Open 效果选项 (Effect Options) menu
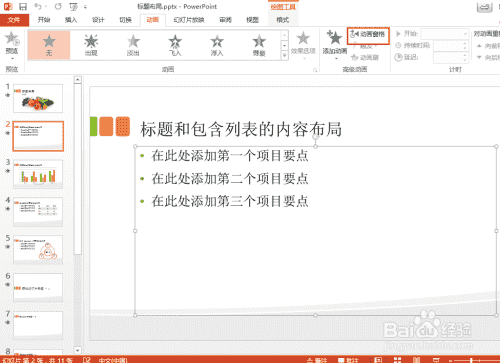 point(303,45)
